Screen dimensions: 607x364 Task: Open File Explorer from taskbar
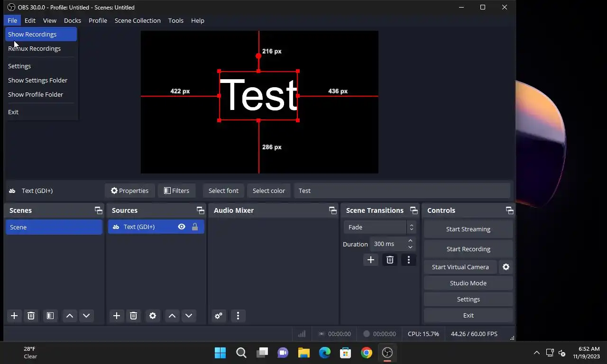click(x=304, y=353)
